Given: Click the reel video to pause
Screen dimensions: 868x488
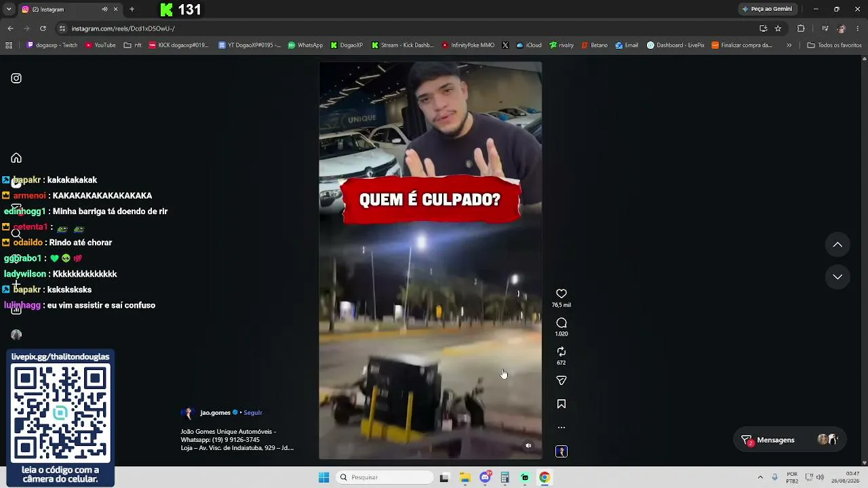Looking at the screenshot, I should pos(431,261).
